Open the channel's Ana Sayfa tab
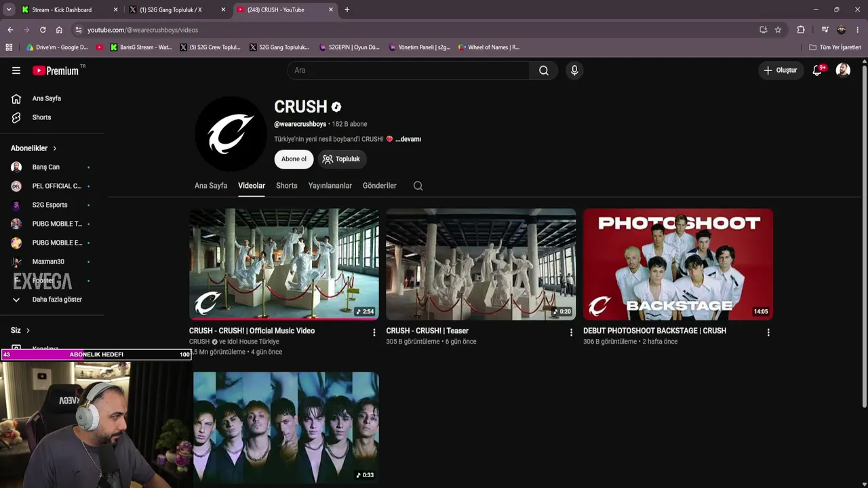868x488 pixels. pos(211,186)
